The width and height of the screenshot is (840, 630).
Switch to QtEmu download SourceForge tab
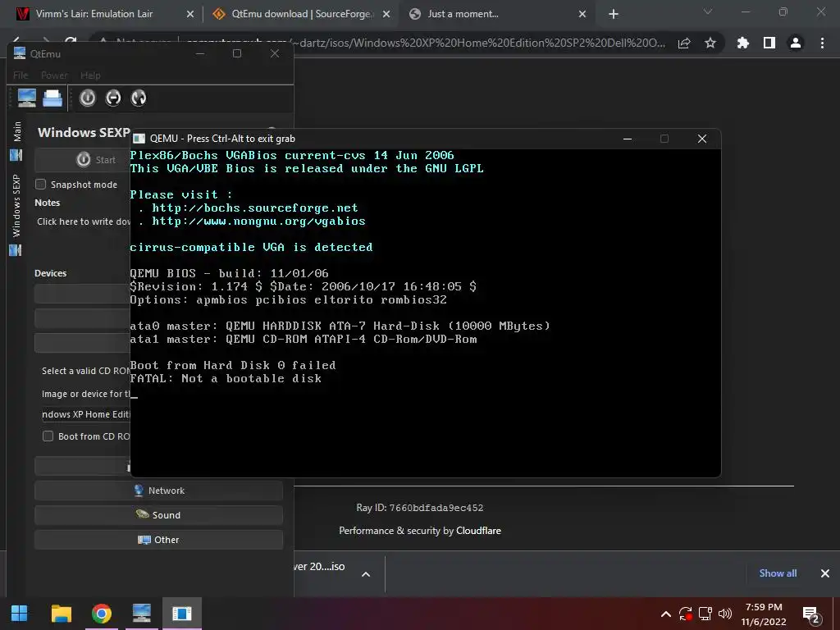[300, 14]
